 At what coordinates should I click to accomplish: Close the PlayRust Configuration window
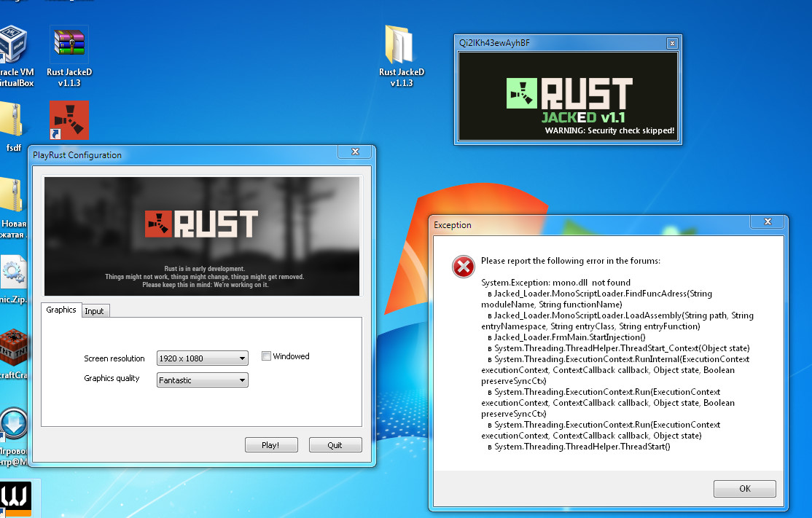click(x=355, y=152)
